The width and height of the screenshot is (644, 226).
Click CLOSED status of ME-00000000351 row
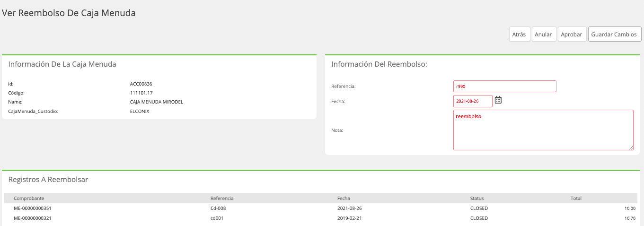click(479, 208)
